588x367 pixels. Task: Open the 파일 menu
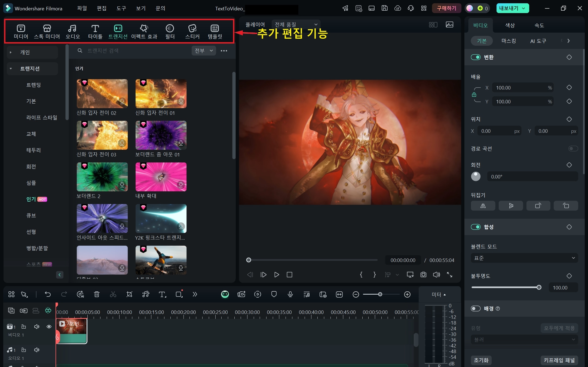[82, 8]
